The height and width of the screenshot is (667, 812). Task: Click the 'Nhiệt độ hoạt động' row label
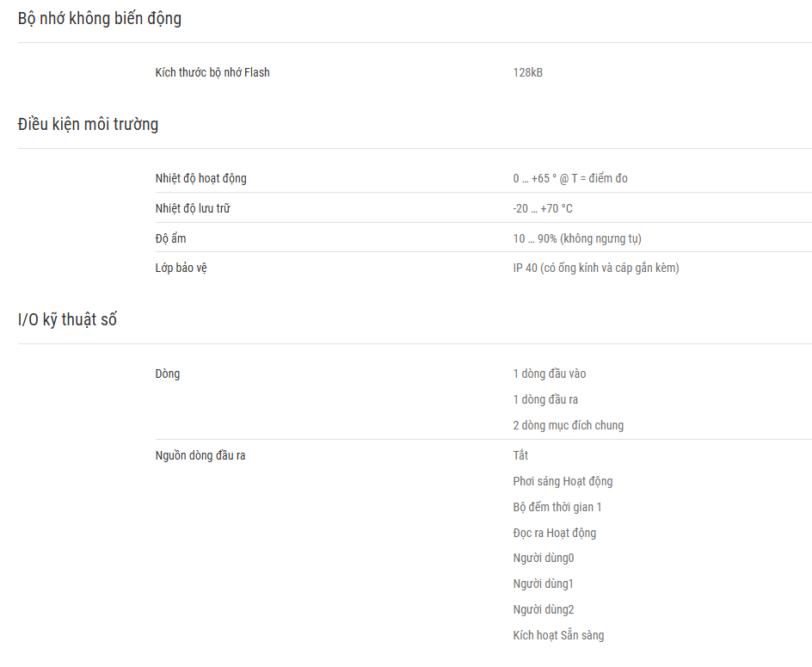pos(201,178)
